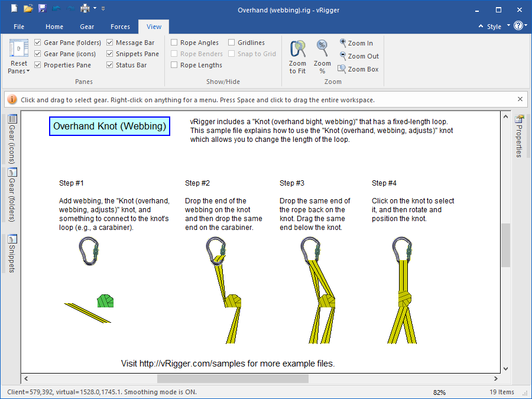The width and height of the screenshot is (532, 399).
Task: Click the Zoom Out magnifier icon
Action: click(342, 56)
